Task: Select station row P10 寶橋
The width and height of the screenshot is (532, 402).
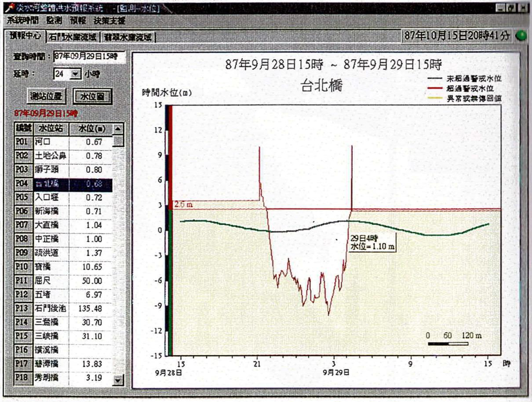Action: click(x=63, y=267)
